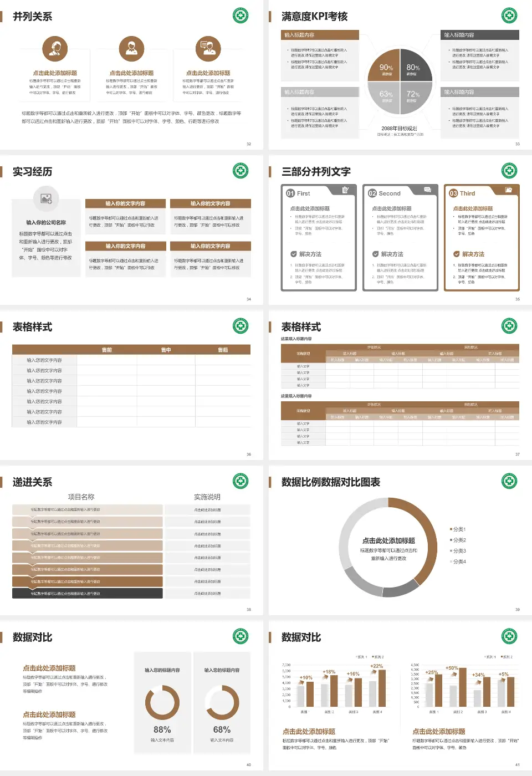Click the document icon beside 01 First
The width and height of the screenshot is (532, 776).
[x=345, y=190]
